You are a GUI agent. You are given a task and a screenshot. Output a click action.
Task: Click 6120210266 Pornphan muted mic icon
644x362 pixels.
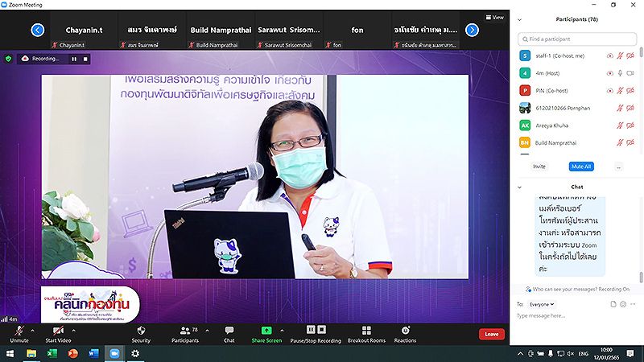point(620,109)
